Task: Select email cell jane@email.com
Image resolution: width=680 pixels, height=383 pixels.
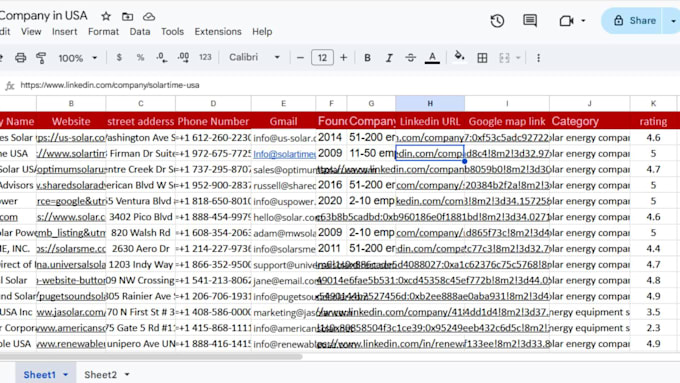Action: (284, 280)
